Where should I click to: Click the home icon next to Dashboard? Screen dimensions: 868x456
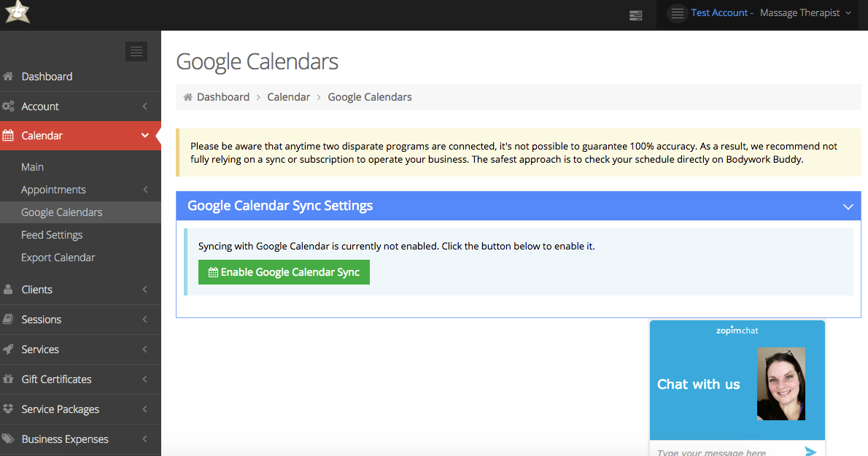coord(9,76)
